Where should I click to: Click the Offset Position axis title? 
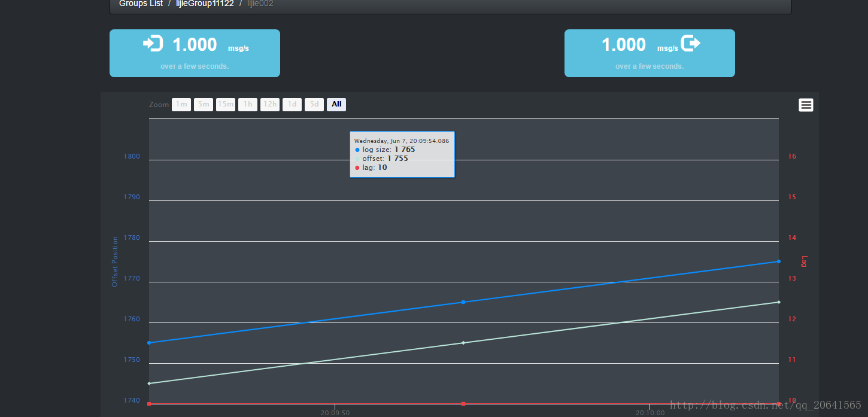tap(115, 261)
